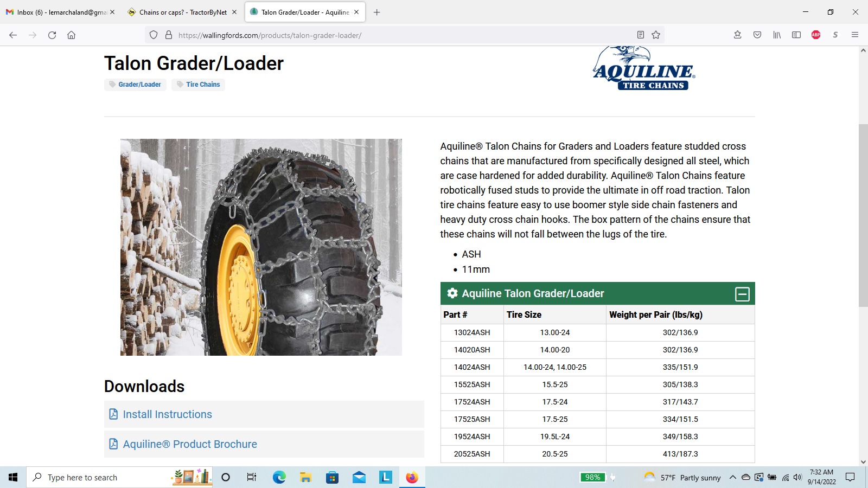Viewport: 868px width, 488px height.
Task: Open the network icon in system tray
Action: (785, 477)
